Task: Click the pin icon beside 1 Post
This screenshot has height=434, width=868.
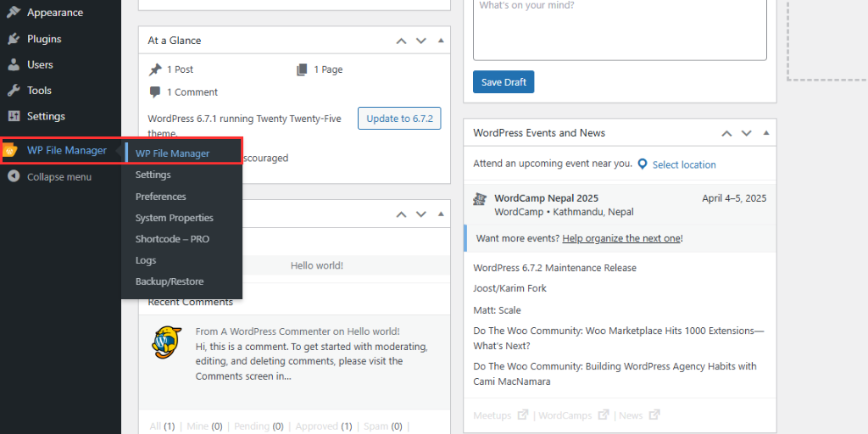Action: pyautogui.click(x=155, y=70)
